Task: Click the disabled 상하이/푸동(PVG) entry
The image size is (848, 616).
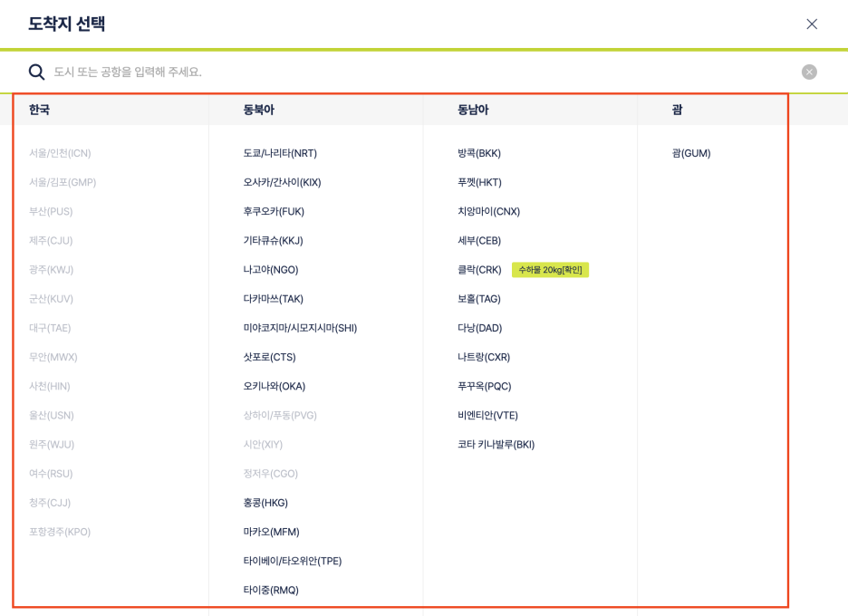Action: [280, 416]
